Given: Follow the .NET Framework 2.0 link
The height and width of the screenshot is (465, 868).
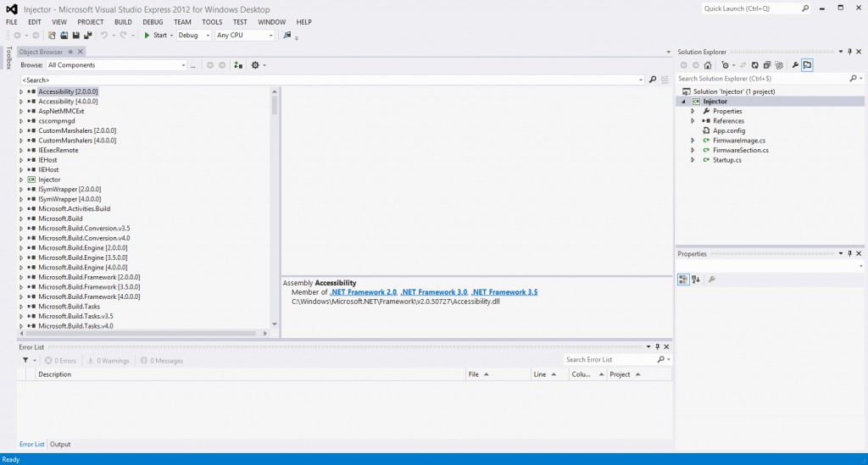Looking at the screenshot, I should coord(363,292).
